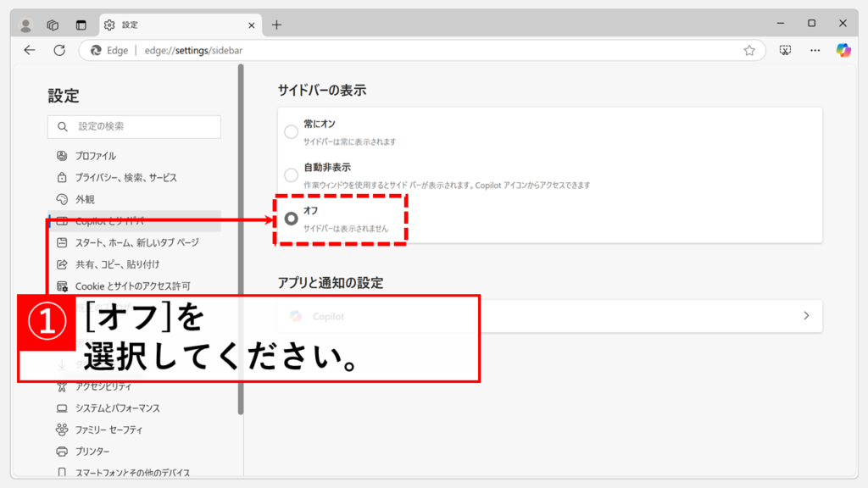Screen dimensions: 868x488
Task: Click the family icon beside ファミリー セーフティ
Action: [62, 430]
